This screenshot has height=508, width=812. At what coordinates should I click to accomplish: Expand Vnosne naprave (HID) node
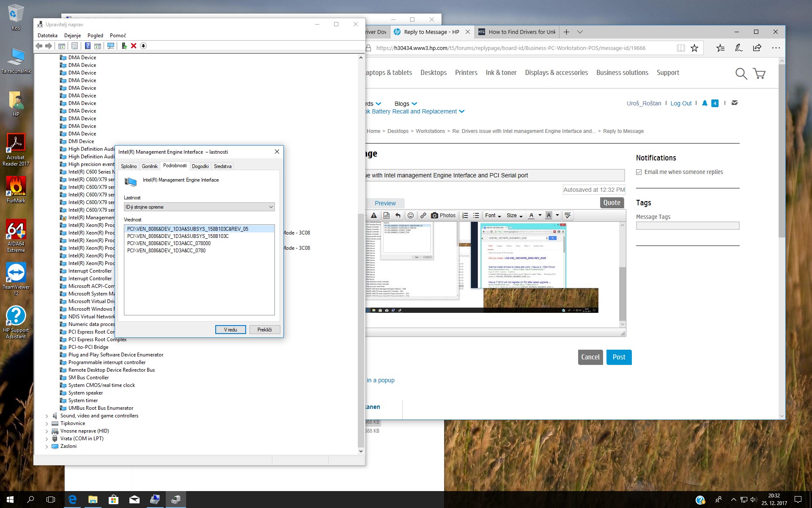pyautogui.click(x=47, y=431)
